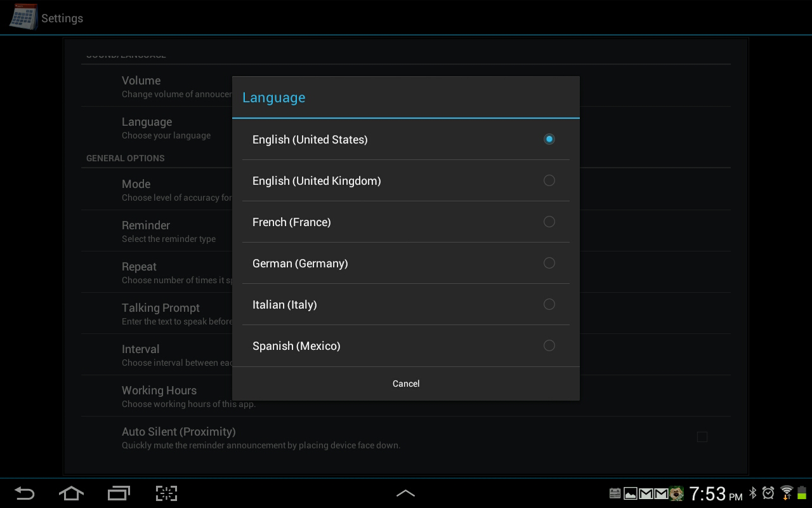
Task: Tap the screenshot capture icon
Action: click(166, 493)
